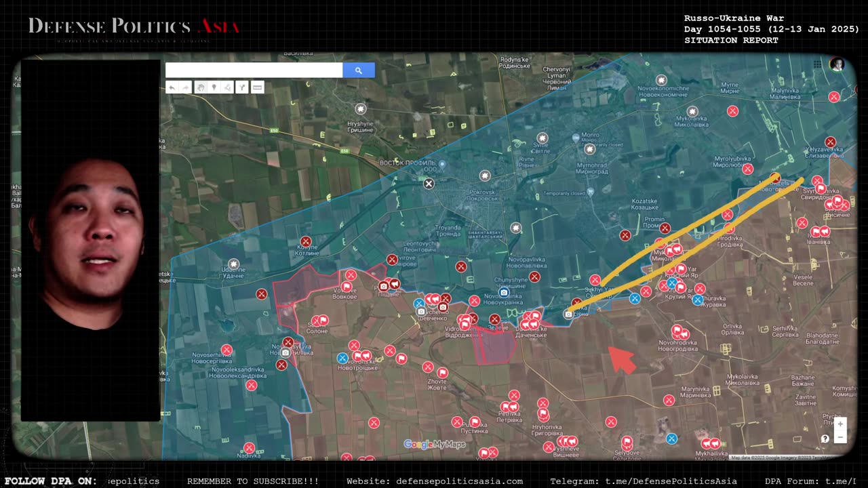Click red X marker below Myrolyubivka
Viewport: 868px width, 488px height.
pyautogui.click(x=747, y=169)
